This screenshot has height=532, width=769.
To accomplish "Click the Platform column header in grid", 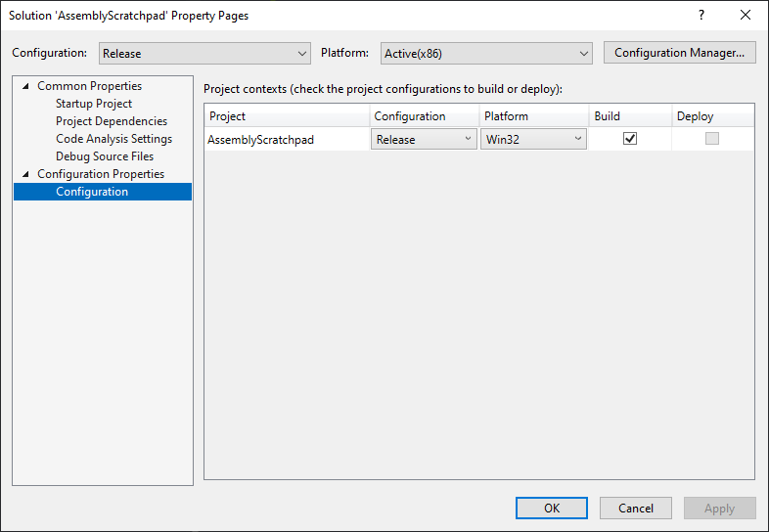I will click(x=534, y=116).
